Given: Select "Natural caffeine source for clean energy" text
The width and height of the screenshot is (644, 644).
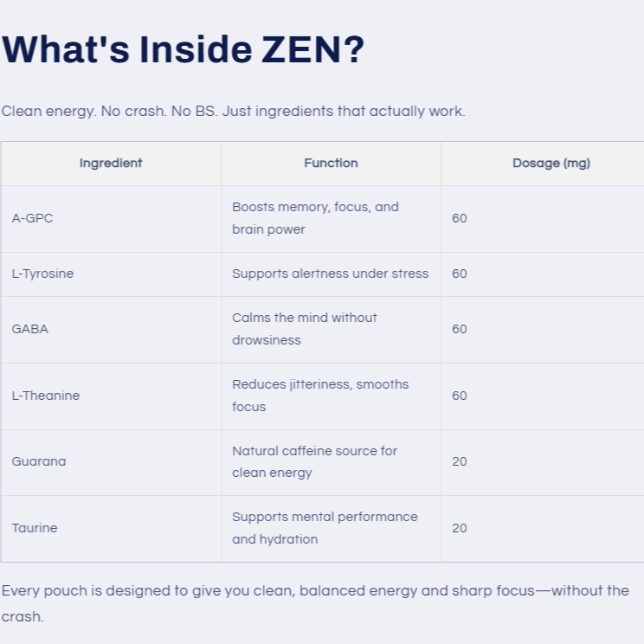Looking at the screenshot, I should tap(314, 462).
